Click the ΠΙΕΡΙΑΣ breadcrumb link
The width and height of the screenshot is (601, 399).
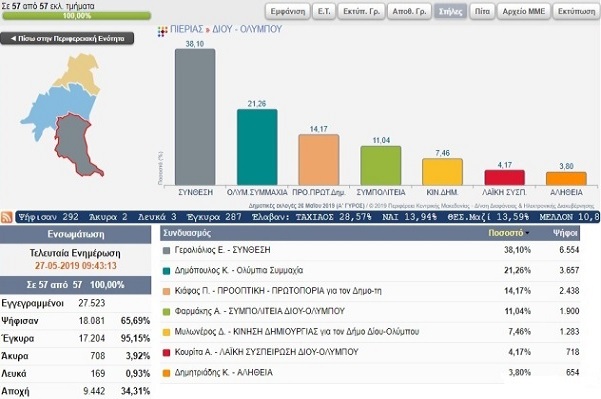[x=187, y=30]
